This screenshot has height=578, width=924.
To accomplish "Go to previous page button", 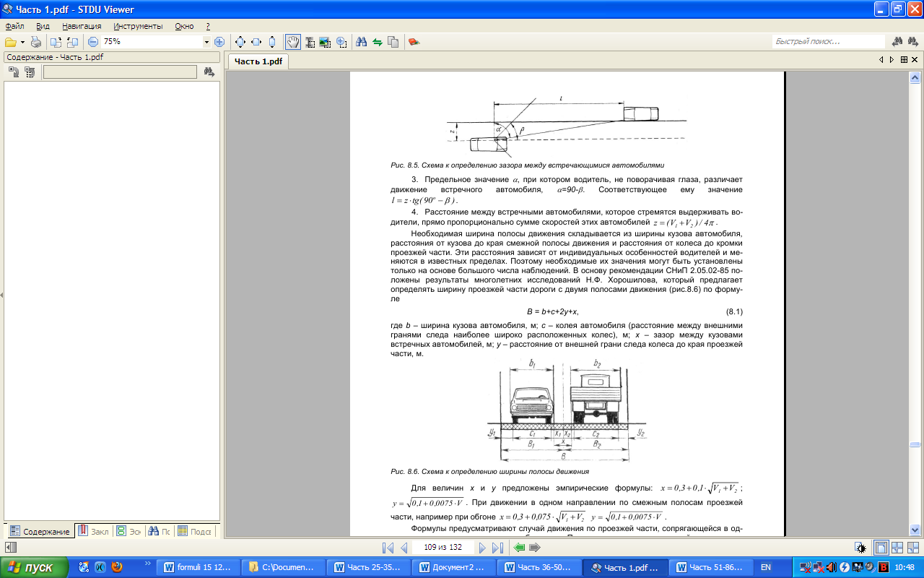I will [x=404, y=548].
